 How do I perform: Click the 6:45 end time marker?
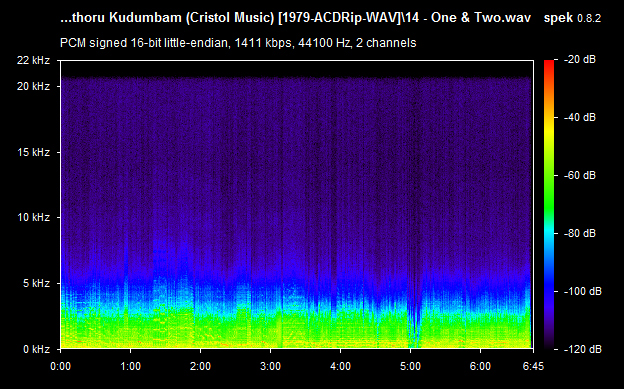tap(533, 366)
